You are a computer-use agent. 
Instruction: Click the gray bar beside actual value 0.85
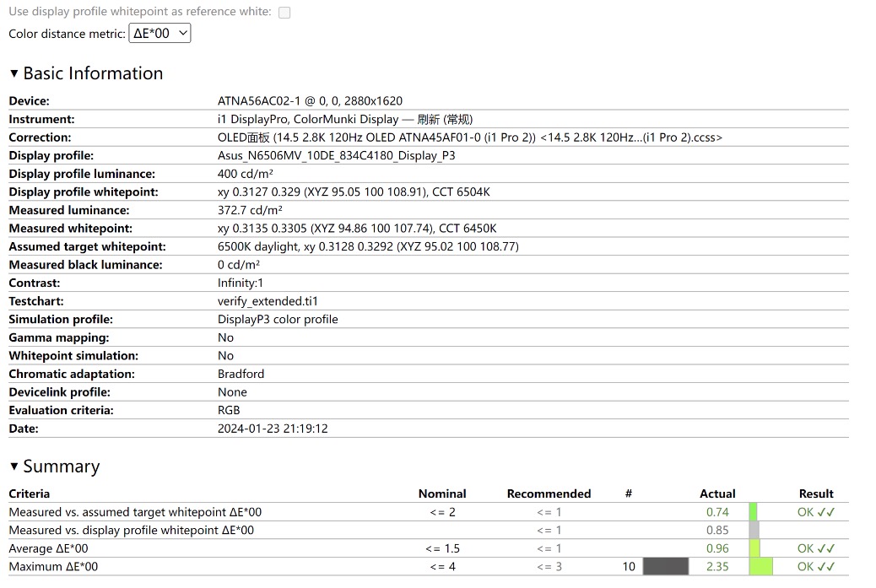tap(754, 531)
